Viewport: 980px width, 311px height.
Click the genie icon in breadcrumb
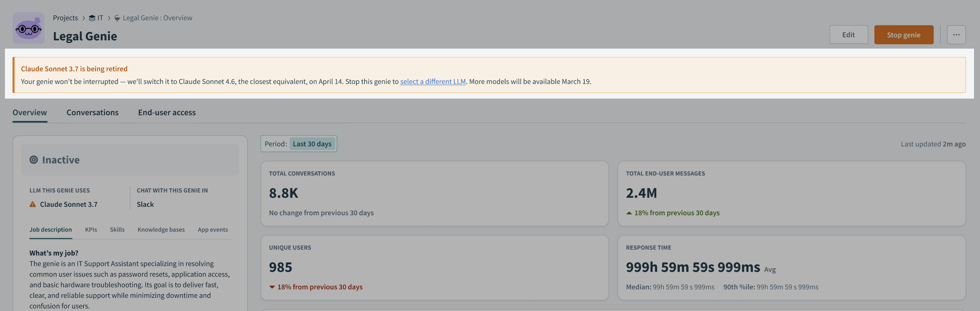click(x=117, y=18)
